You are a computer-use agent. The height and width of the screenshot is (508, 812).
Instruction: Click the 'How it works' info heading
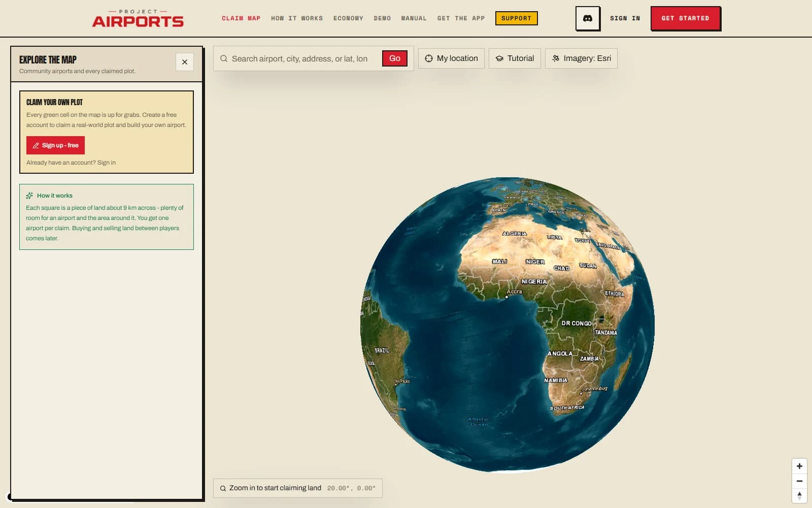point(54,196)
